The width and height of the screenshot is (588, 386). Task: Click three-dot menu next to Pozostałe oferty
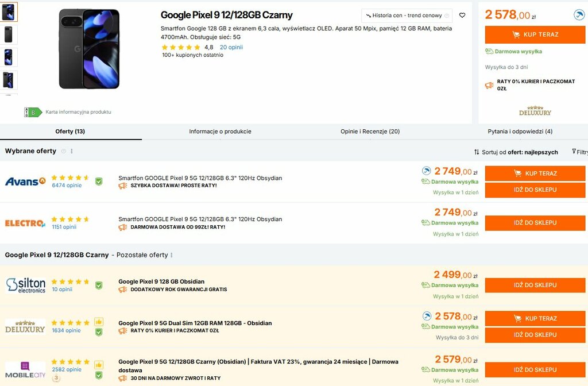[x=172, y=255]
